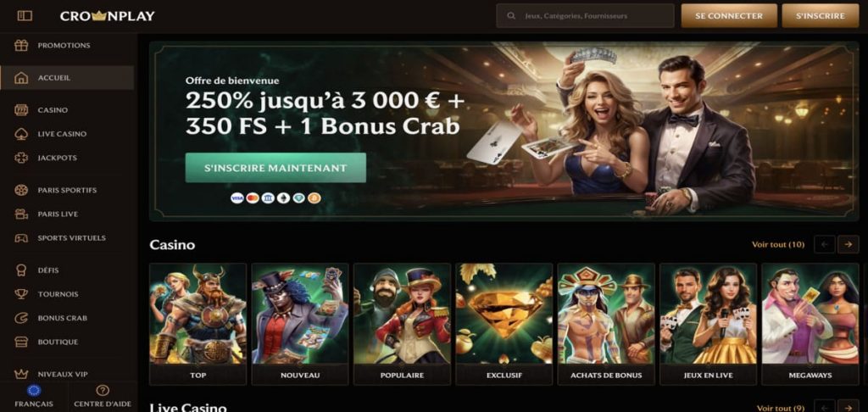Go to Jackpots clover icon
This screenshot has width=868, height=412.
21,158
